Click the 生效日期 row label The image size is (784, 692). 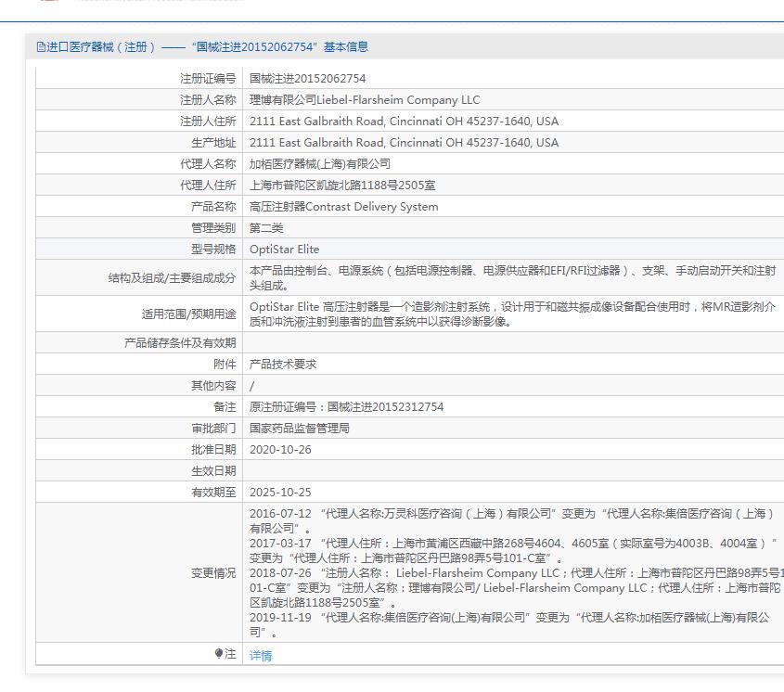tap(213, 471)
